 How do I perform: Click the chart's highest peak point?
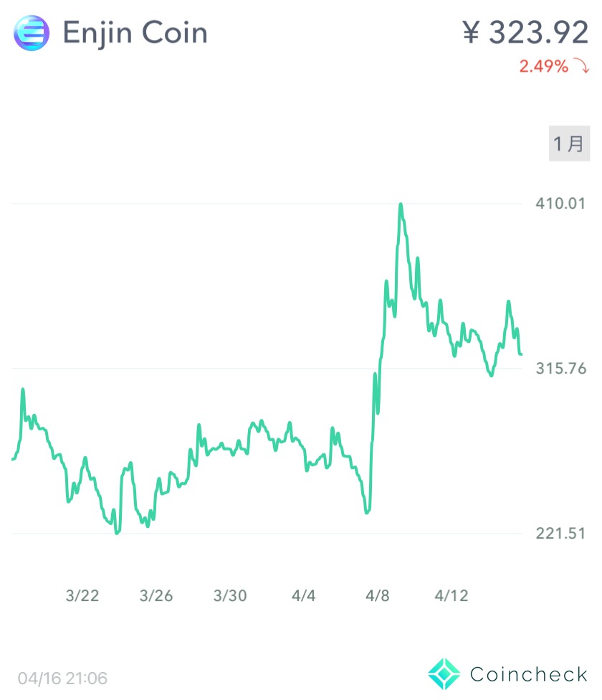point(401,205)
